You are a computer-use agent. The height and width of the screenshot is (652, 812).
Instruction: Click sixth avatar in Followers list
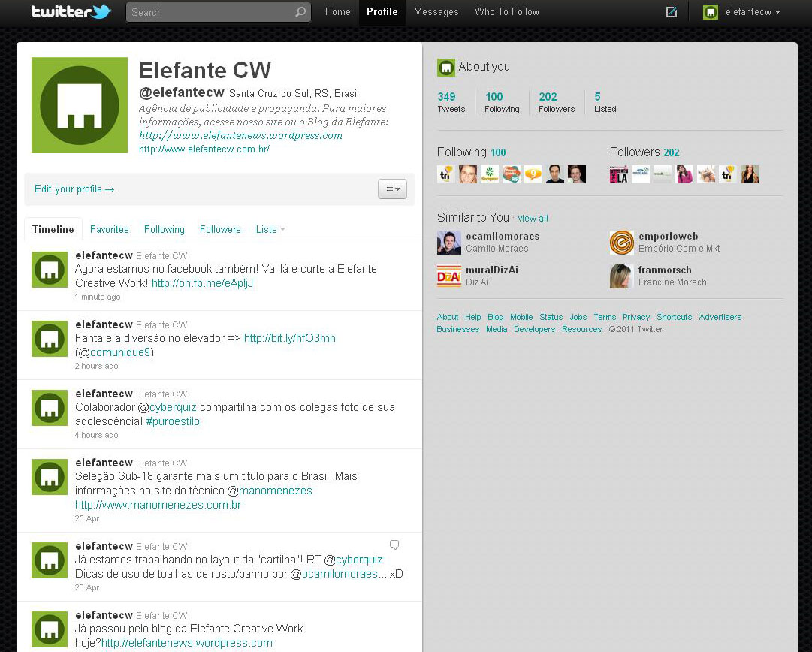728,174
